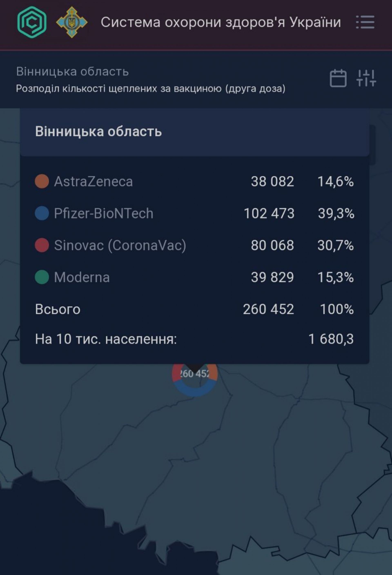The width and height of the screenshot is (392, 575).
Task: Click the second-dose distribution subtitle text
Action: click(151, 88)
